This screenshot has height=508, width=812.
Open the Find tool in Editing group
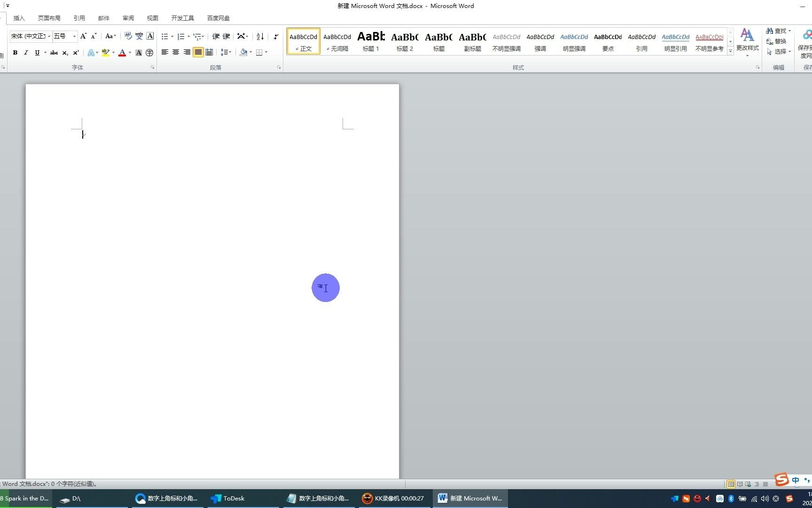pyautogui.click(x=779, y=31)
